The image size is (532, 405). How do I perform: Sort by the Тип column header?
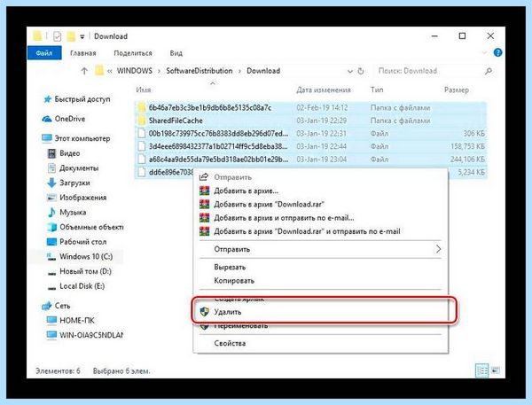377,90
